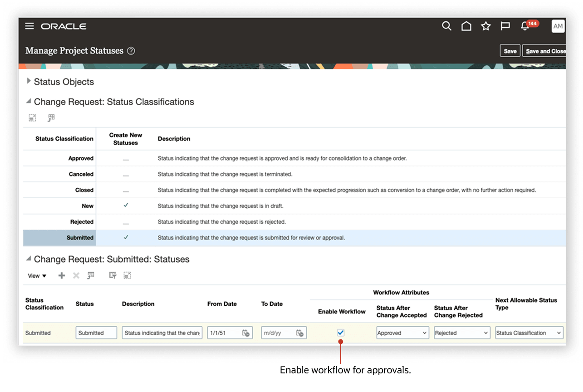Add a new status row with the plus icon
583x392 pixels.
61,275
